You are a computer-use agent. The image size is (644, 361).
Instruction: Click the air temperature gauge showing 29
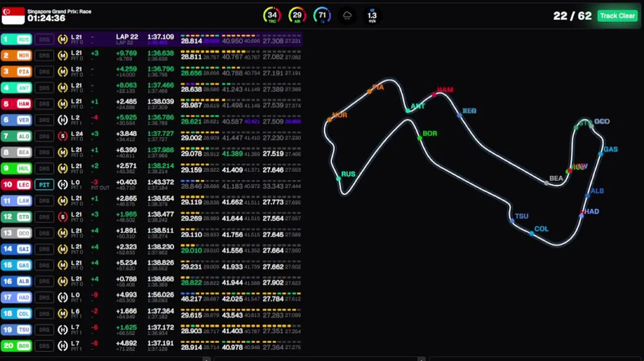click(297, 16)
